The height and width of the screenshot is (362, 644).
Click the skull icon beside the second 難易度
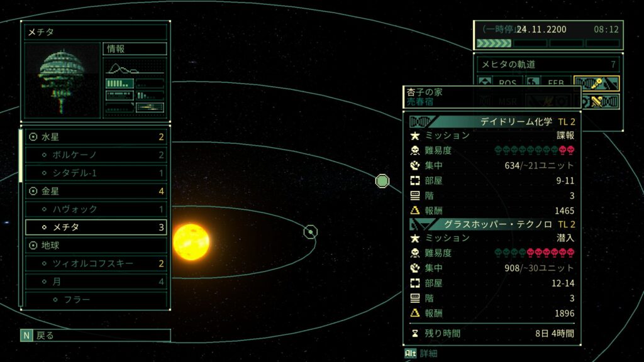coord(415,253)
